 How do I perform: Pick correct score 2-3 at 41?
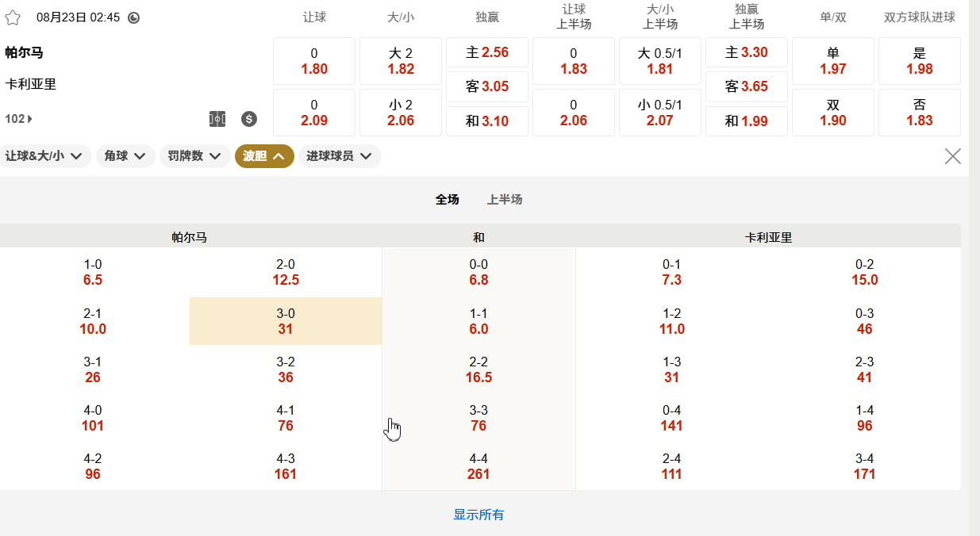point(865,369)
